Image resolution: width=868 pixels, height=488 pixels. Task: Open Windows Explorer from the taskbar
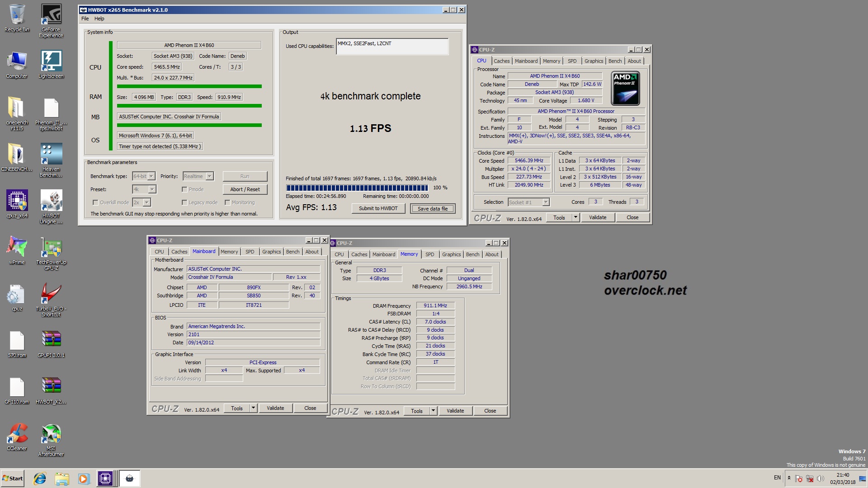tap(61, 479)
